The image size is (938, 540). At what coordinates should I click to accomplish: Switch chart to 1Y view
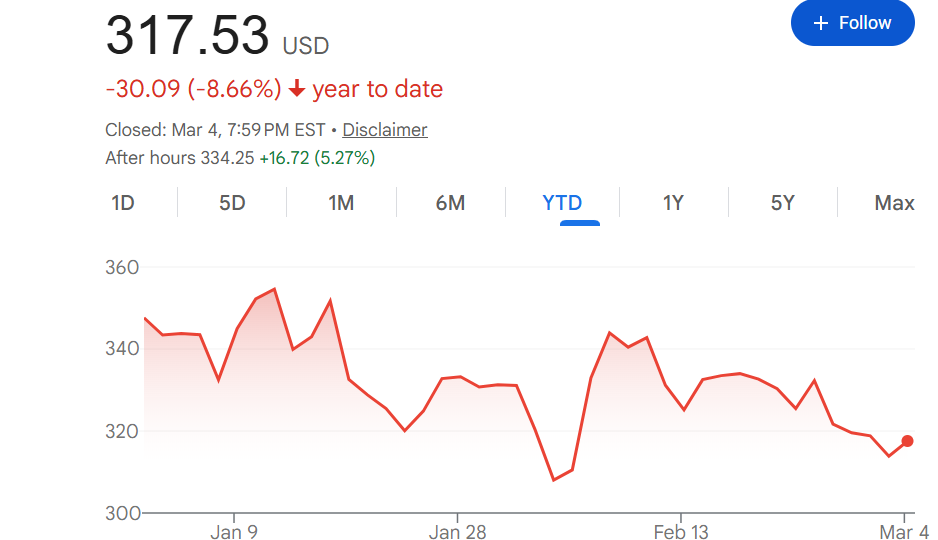coord(673,203)
